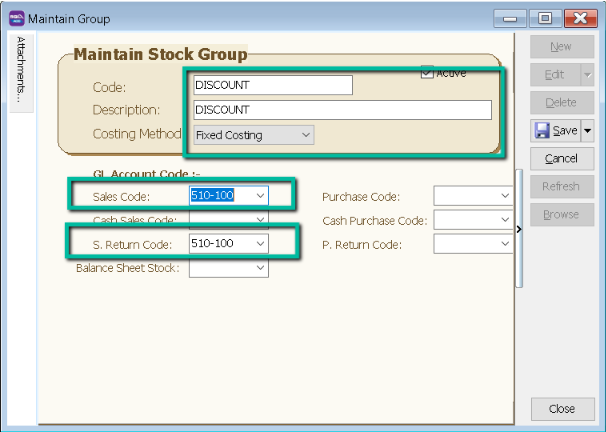Screen dimensions: 606x432
Task: Open the Attachments side tab
Action: tap(22, 69)
